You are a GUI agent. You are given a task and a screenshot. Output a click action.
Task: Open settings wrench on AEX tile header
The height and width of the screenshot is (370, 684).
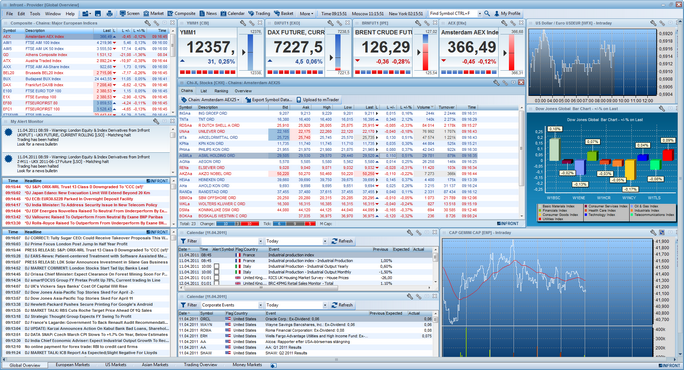(505, 23)
